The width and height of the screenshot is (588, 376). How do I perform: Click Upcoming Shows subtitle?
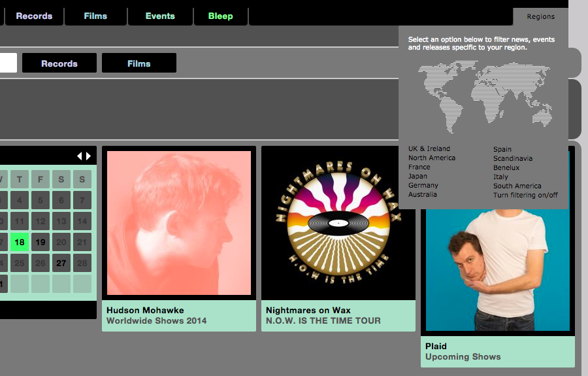[x=463, y=357]
